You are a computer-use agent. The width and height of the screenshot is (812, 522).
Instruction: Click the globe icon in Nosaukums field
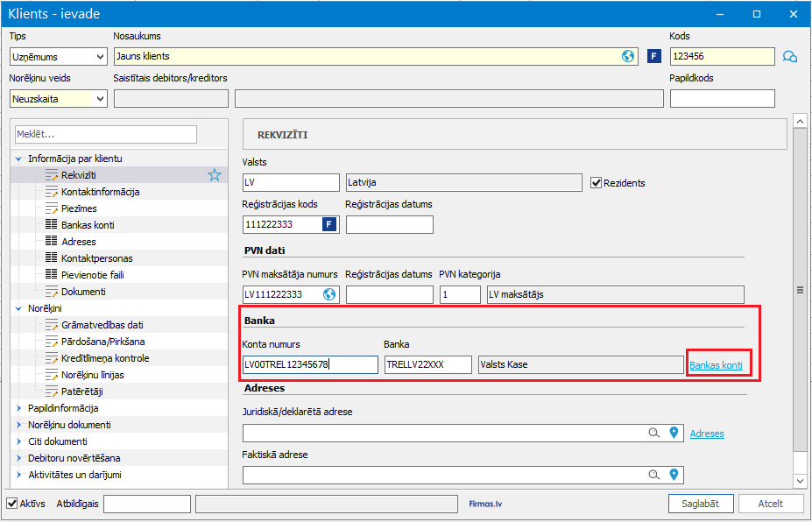coord(628,56)
